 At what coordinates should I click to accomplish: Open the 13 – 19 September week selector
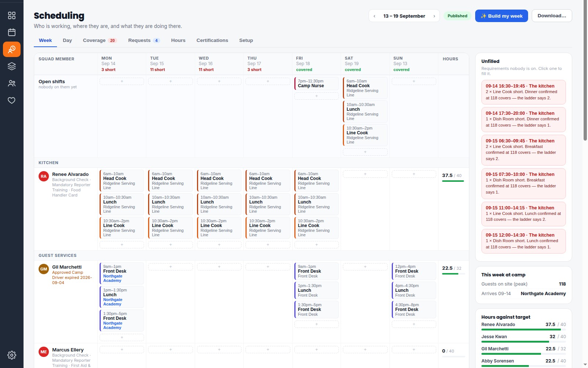click(x=404, y=16)
